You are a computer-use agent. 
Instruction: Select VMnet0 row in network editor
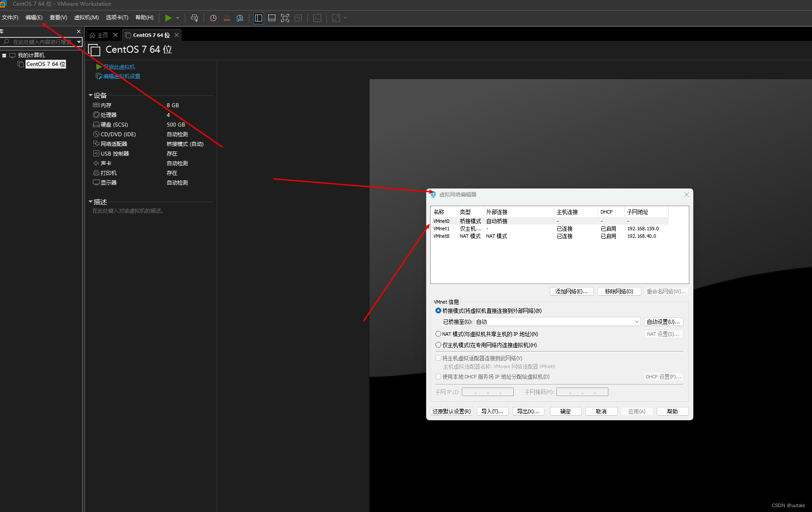click(550, 221)
